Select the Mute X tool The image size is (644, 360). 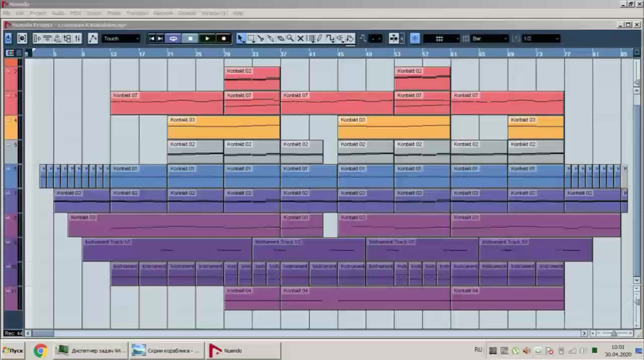coord(300,38)
